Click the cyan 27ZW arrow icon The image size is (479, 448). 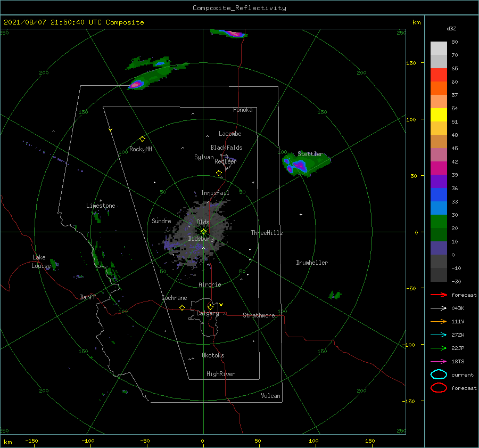[439, 335]
